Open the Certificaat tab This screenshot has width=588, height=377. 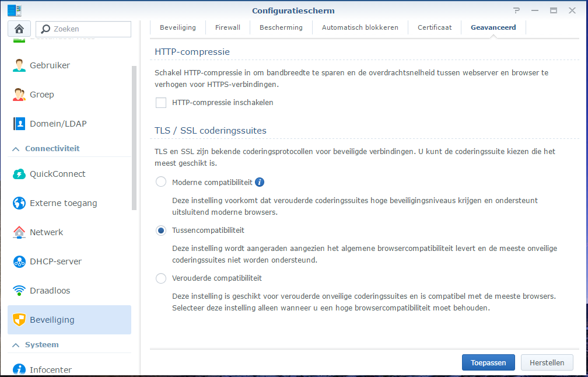coord(435,27)
